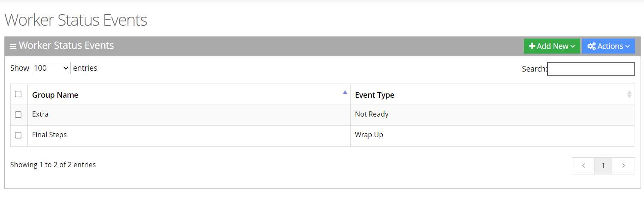The width and height of the screenshot is (644, 198).
Task: Go to the previous page with the left arrow
Action: click(583, 166)
